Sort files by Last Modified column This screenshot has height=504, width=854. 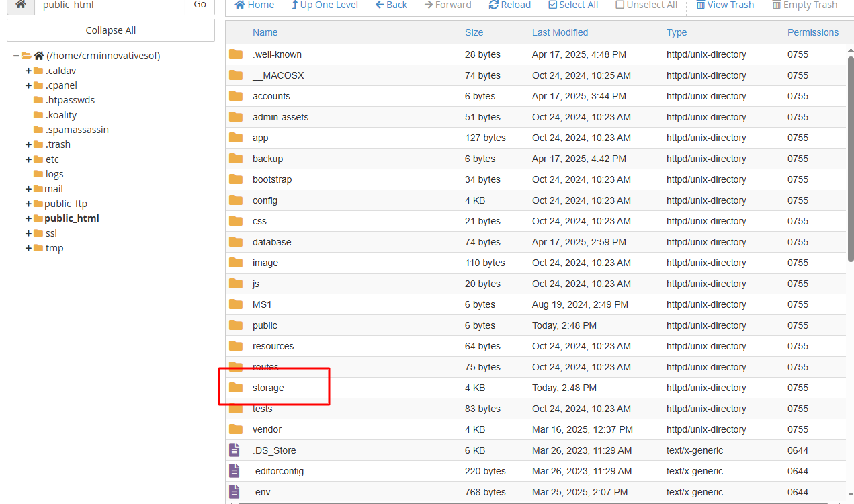tap(560, 32)
